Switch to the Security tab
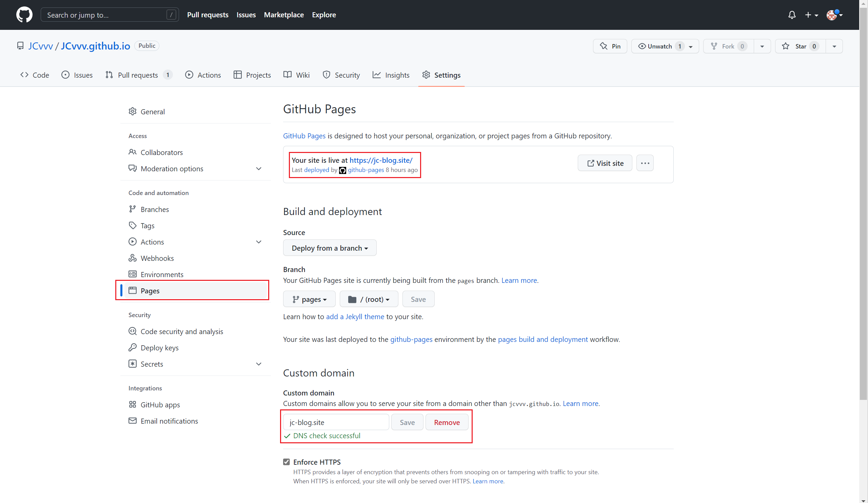 341,75
